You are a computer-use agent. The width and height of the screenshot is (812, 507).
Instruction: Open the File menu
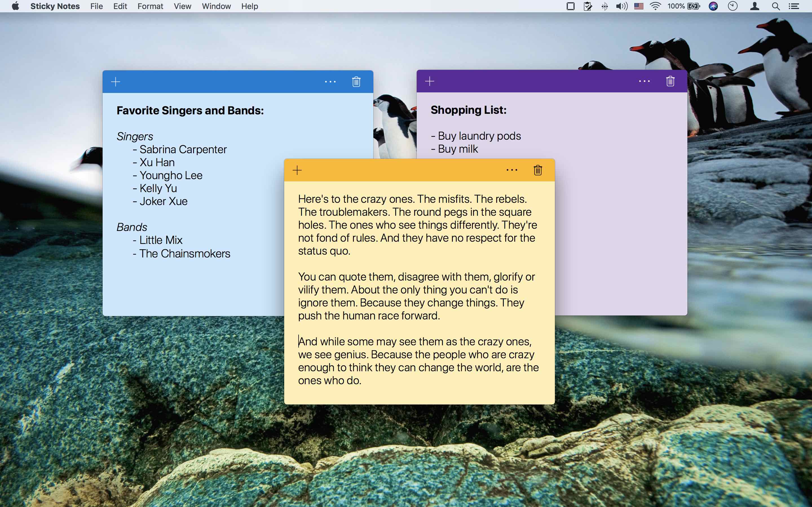96,6
